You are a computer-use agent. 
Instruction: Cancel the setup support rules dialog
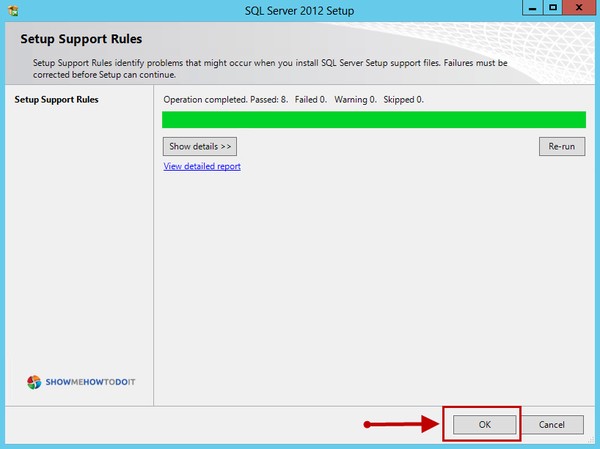pyautogui.click(x=552, y=424)
